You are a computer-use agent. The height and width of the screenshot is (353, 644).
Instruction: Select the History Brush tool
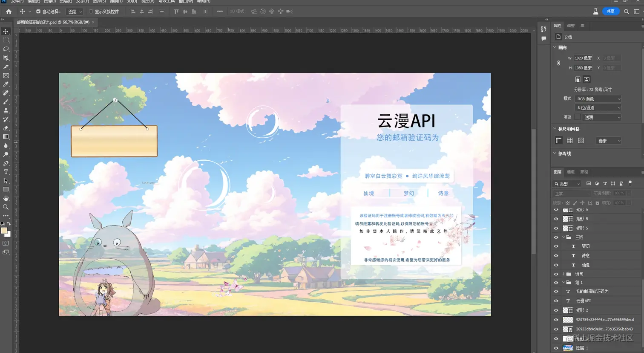(6, 119)
